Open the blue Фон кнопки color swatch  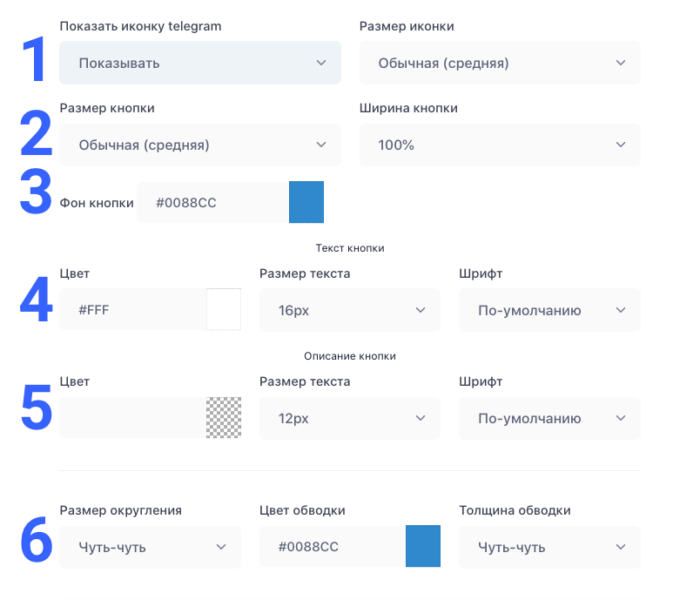(x=306, y=202)
